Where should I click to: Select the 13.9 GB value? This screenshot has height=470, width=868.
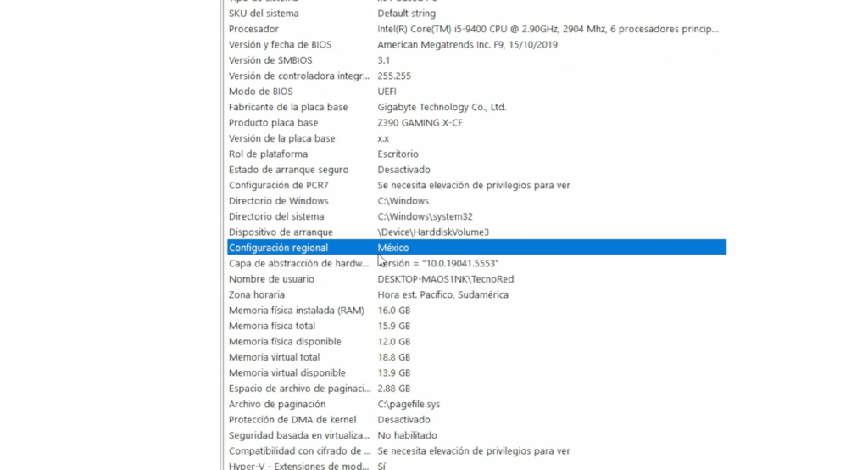pos(393,372)
